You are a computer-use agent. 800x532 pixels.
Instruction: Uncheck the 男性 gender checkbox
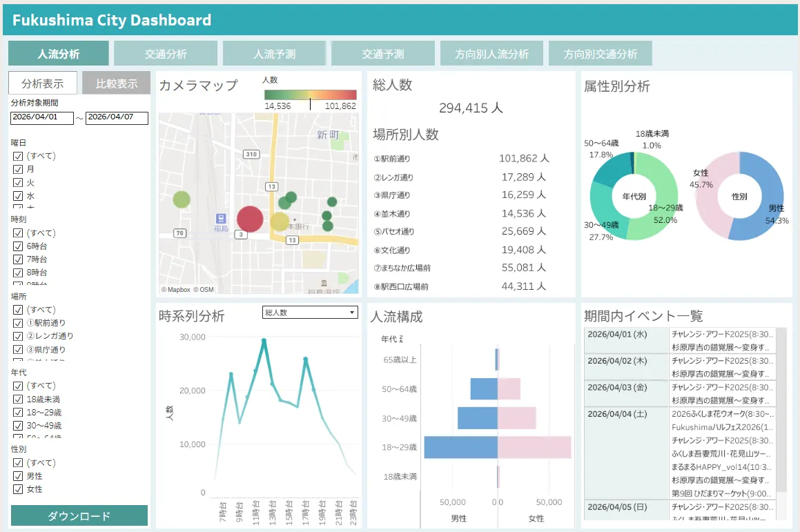coord(18,476)
